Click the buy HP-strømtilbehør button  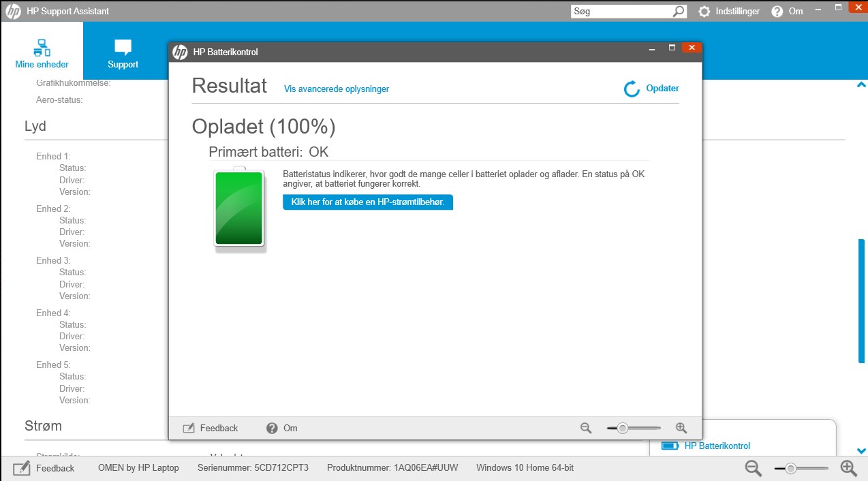tap(368, 202)
